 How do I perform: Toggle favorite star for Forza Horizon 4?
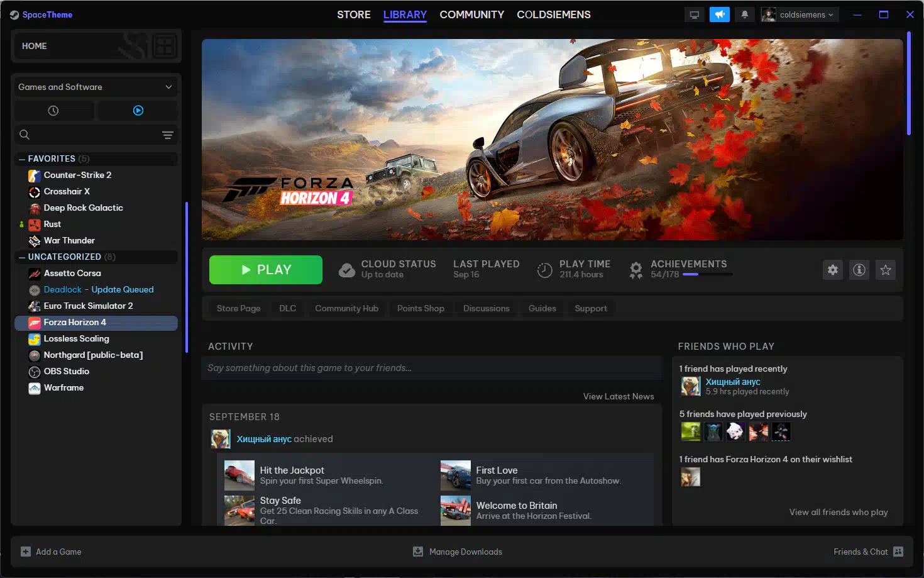(x=886, y=270)
